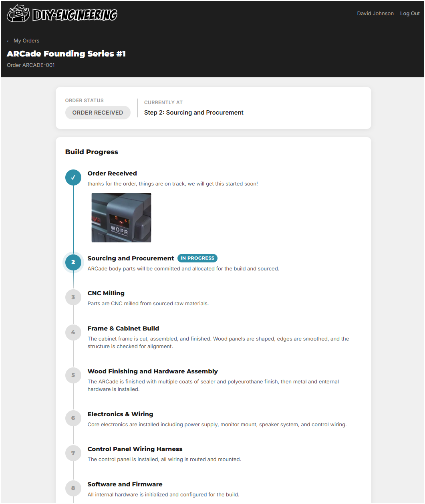Click step 4 circle for Frame & Cabinet Build

[x=73, y=332]
